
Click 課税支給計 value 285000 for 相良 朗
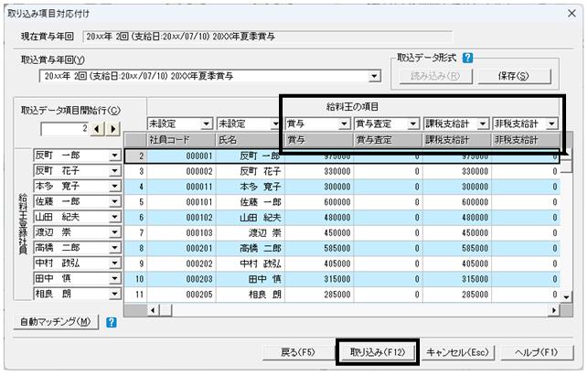[457, 295]
